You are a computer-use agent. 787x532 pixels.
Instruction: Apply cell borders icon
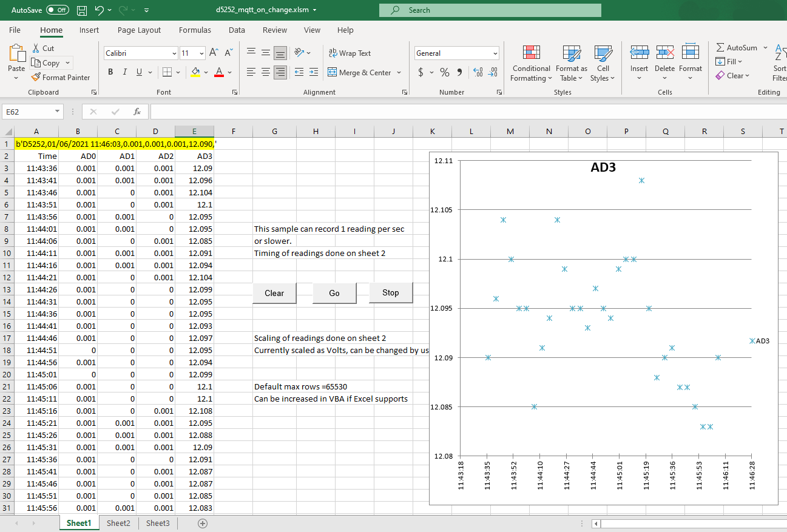pyautogui.click(x=167, y=72)
